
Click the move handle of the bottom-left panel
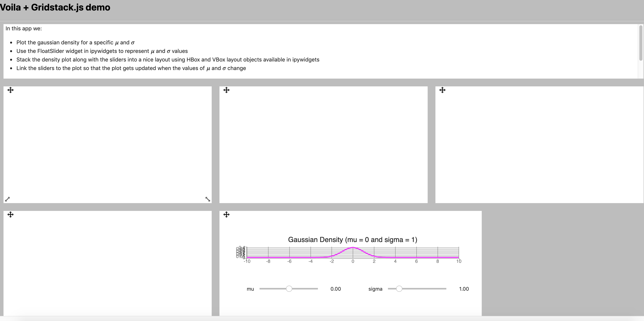click(10, 215)
